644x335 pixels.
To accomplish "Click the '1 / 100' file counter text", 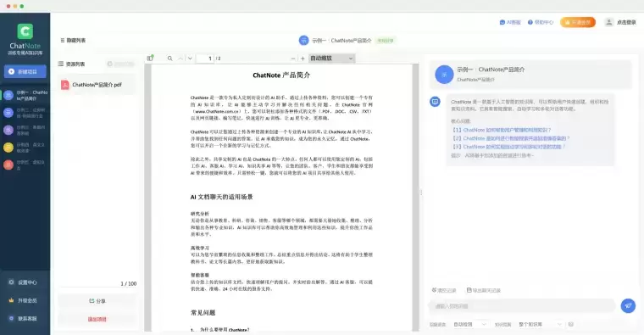I will coord(129,283).
